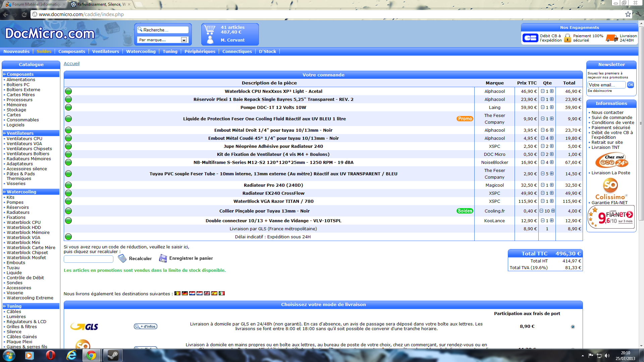Viewport: 644px width, 362px height.
Task: Click OK to subscribe to the newsletter
Action: [x=631, y=85]
